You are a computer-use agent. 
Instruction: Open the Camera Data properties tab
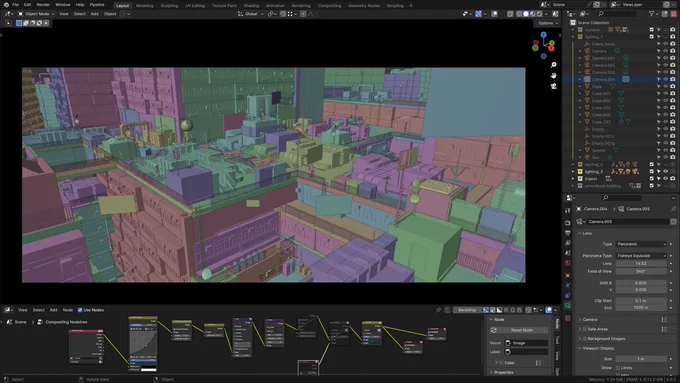click(568, 306)
